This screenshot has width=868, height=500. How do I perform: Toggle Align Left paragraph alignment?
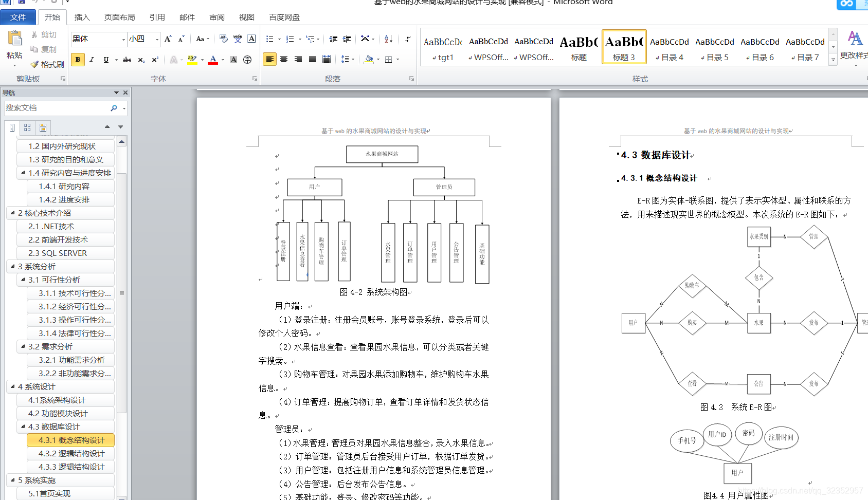269,60
